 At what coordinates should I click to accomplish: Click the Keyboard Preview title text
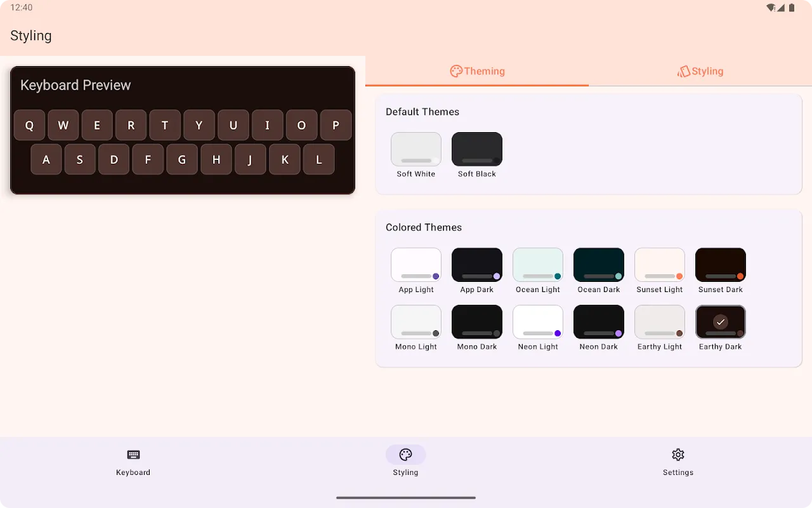[75, 85]
